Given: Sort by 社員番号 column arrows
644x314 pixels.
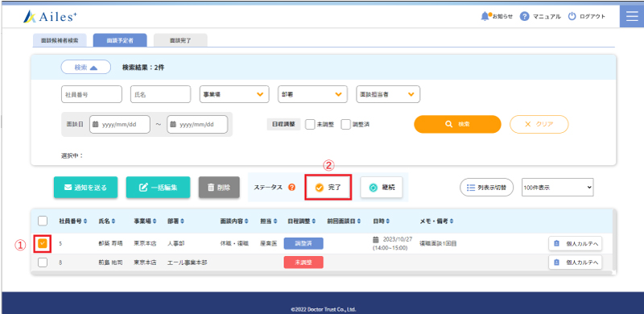Looking at the screenshot, I should [x=85, y=221].
